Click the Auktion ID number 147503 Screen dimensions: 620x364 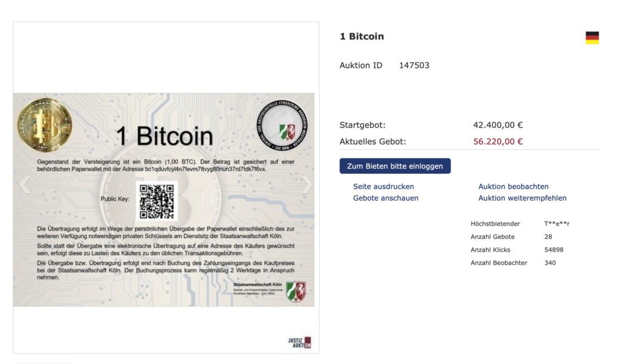tap(414, 65)
